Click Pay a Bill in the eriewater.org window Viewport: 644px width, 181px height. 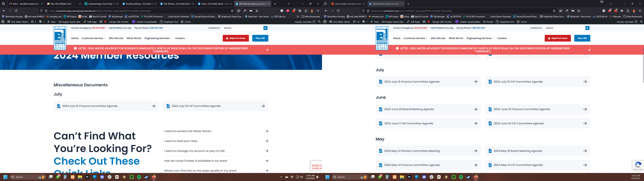point(582,38)
